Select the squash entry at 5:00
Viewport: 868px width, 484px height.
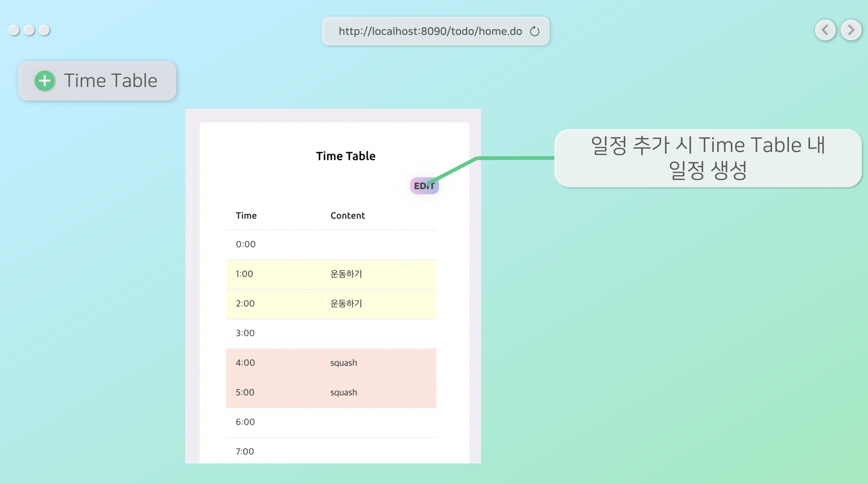pos(344,392)
